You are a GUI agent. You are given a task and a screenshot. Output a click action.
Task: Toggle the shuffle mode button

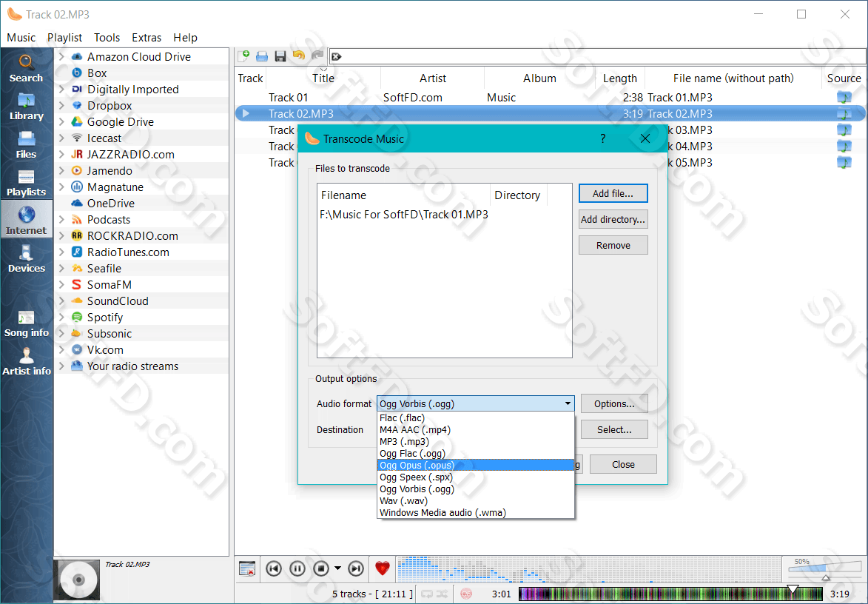pyautogui.click(x=442, y=594)
